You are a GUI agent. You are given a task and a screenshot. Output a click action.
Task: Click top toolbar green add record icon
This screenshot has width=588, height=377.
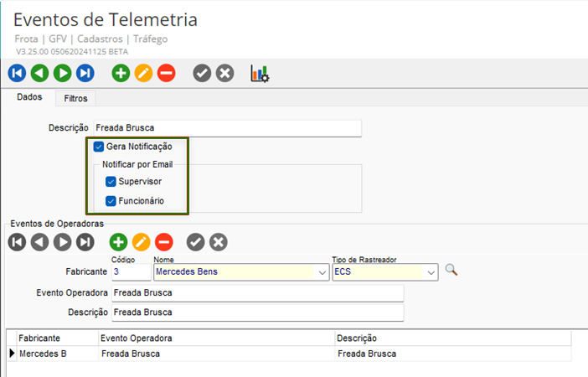pos(121,74)
